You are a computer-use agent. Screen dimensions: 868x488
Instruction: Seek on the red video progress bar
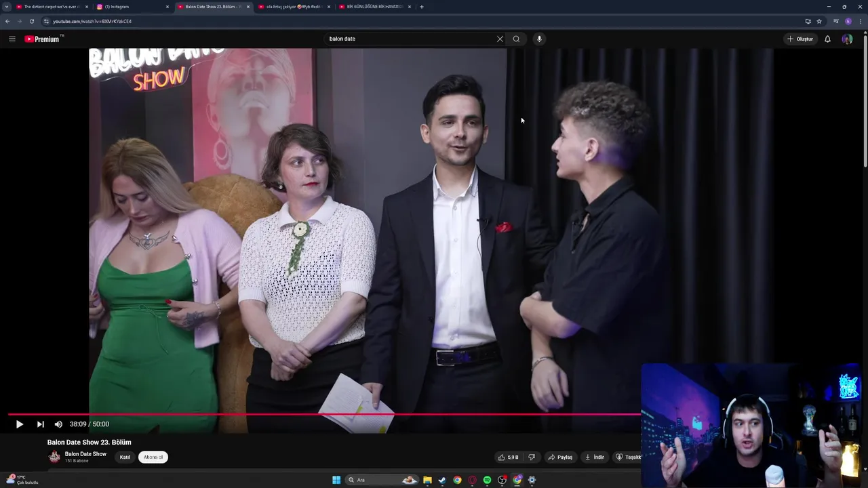click(x=324, y=413)
